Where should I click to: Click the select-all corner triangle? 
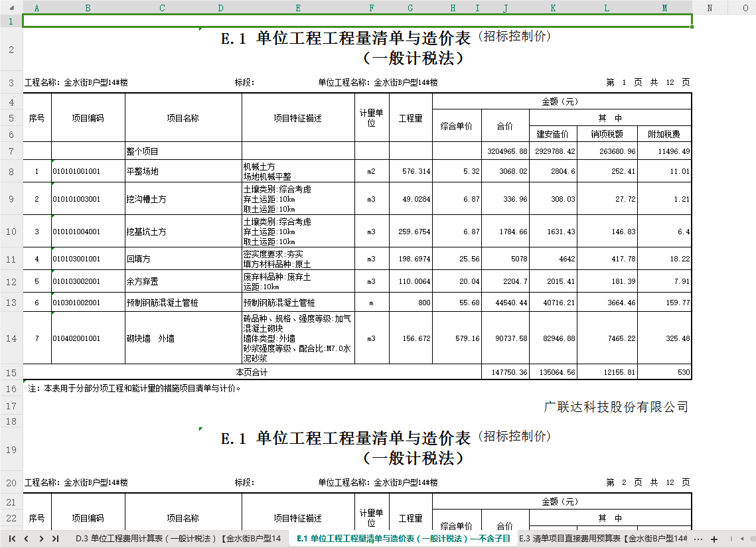[x=11, y=8]
